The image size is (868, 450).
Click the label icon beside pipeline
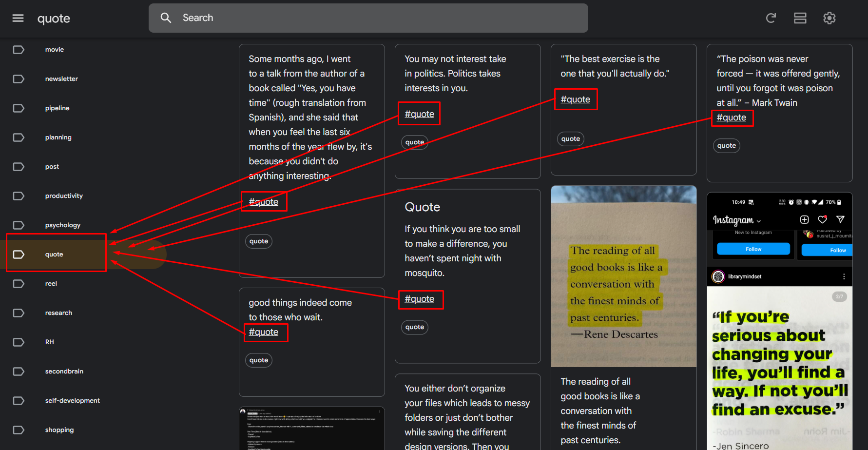point(19,108)
